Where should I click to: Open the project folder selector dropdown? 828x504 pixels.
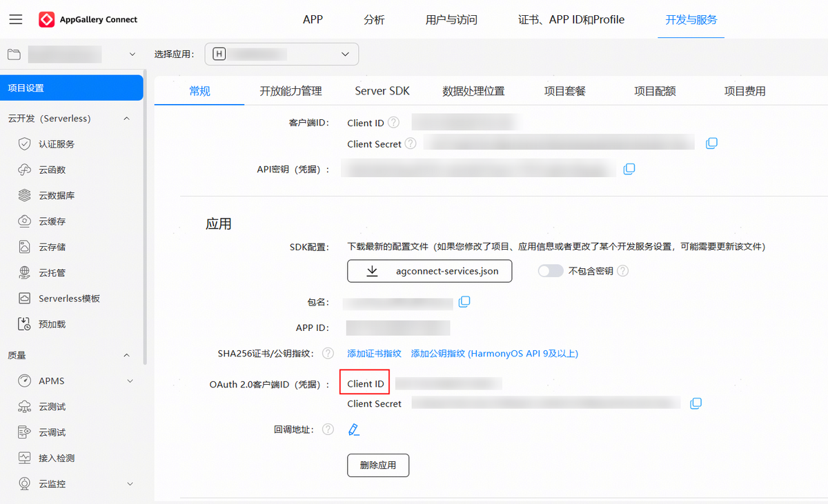[x=72, y=54]
